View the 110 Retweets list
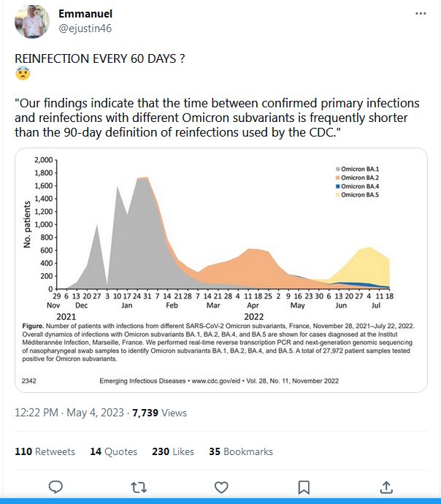The width and height of the screenshot is (441, 504). pyautogui.click(x=45, y=451)
